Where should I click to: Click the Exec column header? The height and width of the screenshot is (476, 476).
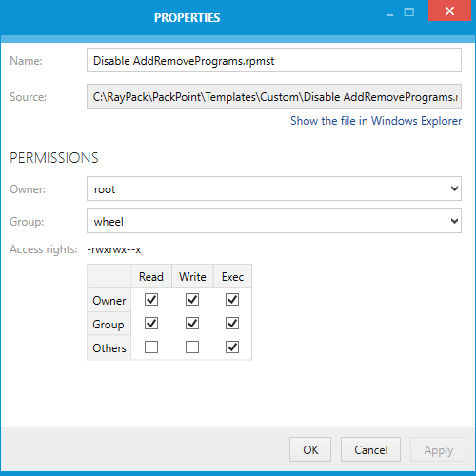pos(232,277)
